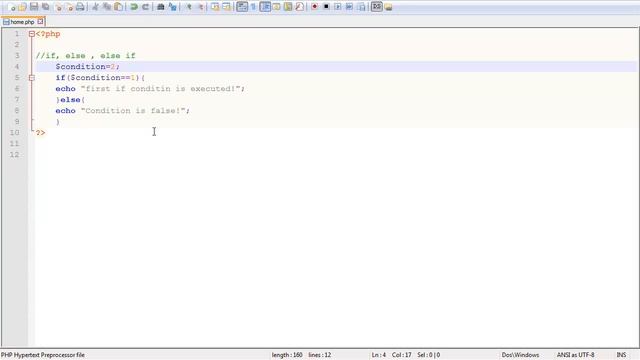Click the Close All documents toolbar icon
Viewport: 640px width, 360px height.
pos(69,7)
